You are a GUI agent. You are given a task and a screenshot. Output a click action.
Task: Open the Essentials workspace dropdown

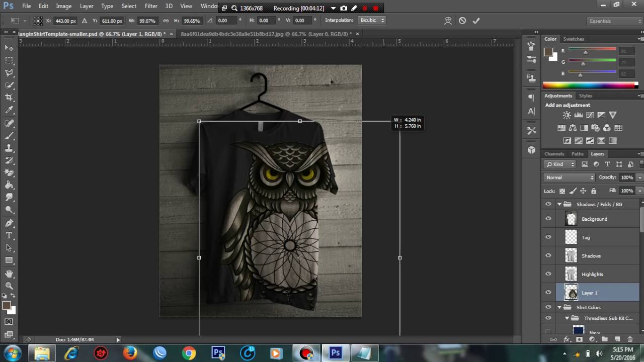[615, 21]
